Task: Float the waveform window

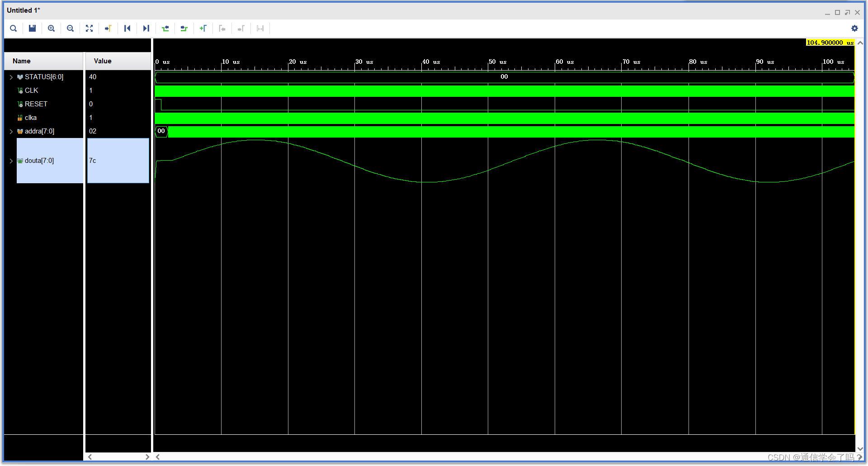Action: pyautogui.click(x=847, y=13)
